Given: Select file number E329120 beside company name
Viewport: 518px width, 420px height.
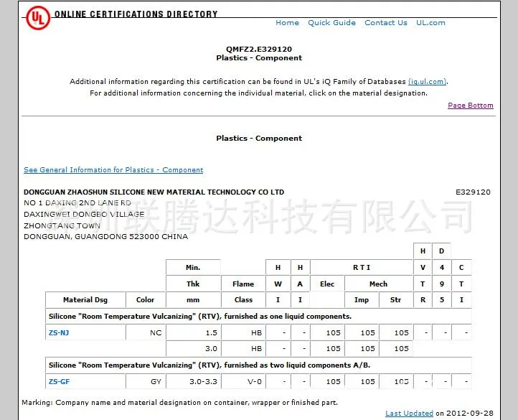Looking at the screenshot, I should click(x=473, y=192).
